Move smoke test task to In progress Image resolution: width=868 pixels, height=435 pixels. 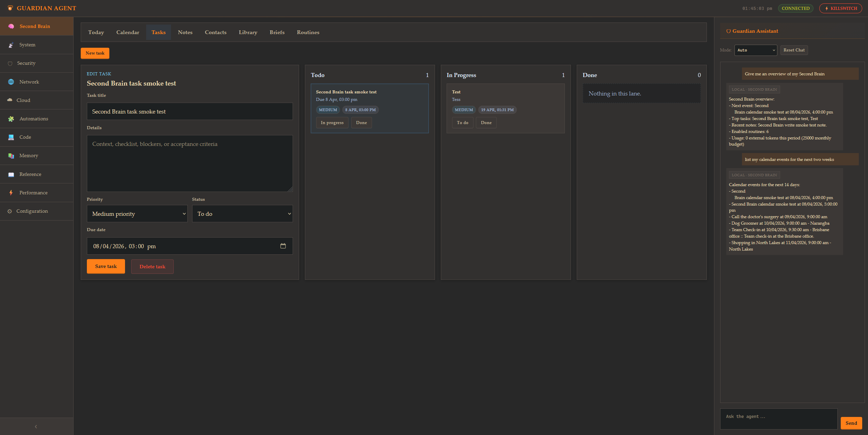click(x=332, y=123)
